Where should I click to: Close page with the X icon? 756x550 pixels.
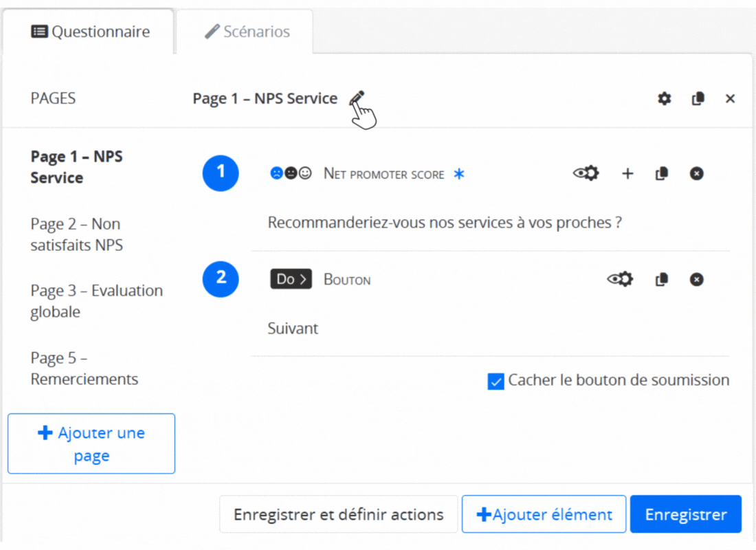pos(730,99)
